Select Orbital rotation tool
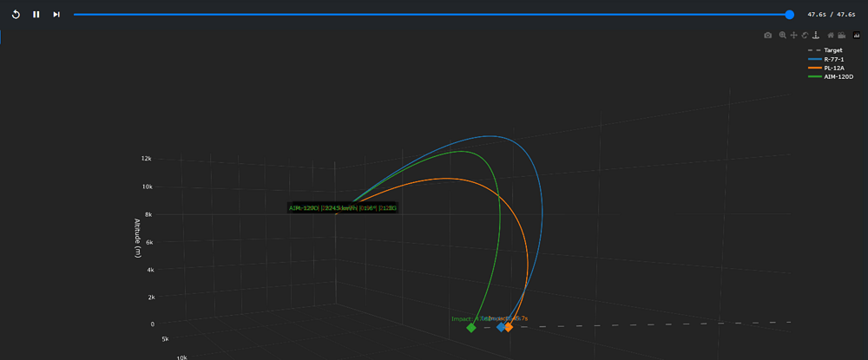Image resolution: width=868 pixels, height=360 pixels. (805, 35)
